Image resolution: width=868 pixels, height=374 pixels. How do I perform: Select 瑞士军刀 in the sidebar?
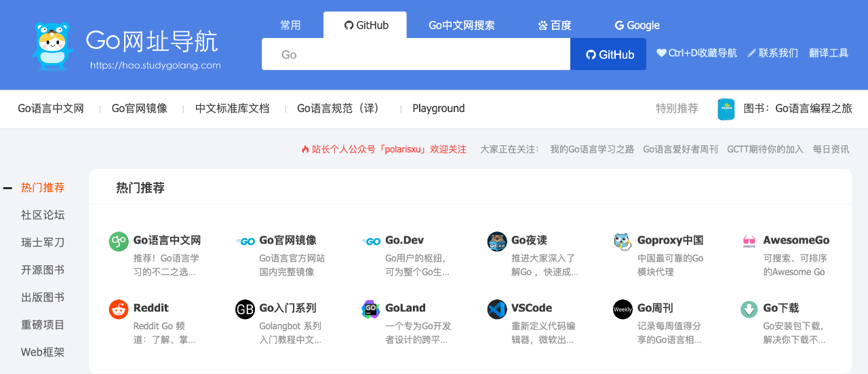(x=43, y=242)
